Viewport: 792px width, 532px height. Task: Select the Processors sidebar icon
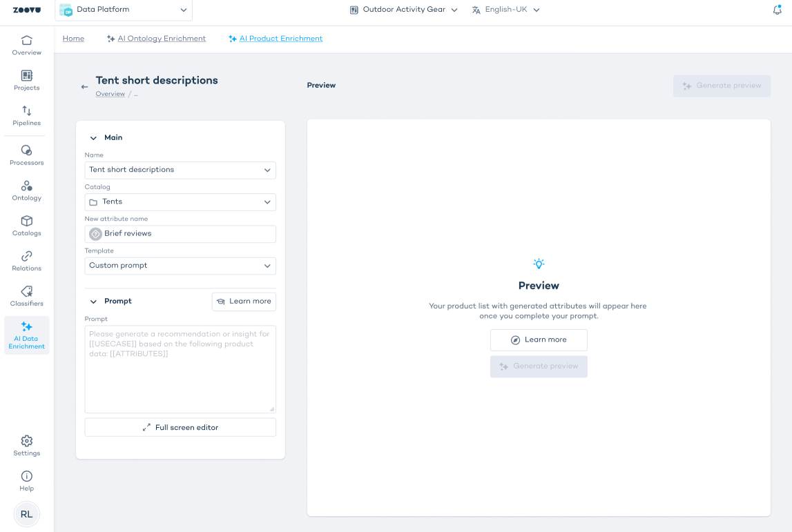click(26, 155)
